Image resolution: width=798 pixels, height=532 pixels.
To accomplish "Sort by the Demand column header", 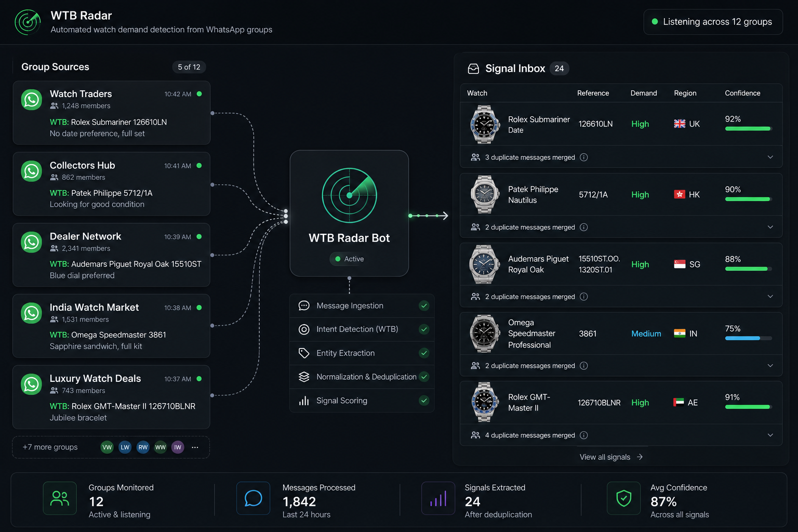I will tap(644, 93).
